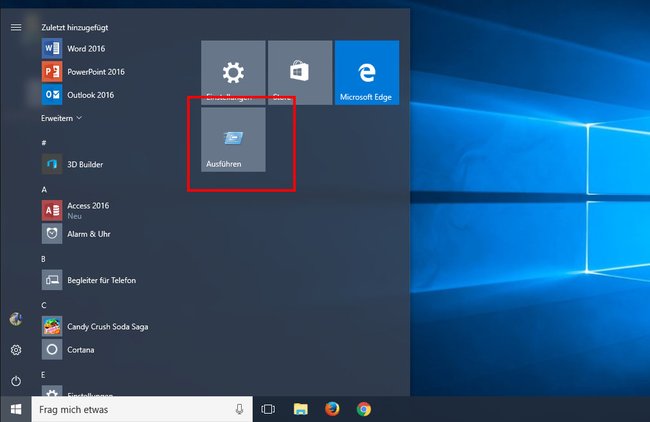The width and height of the screenshot is (650, 422).
Task: Open Task View on the taskbar
Action: 268,410
